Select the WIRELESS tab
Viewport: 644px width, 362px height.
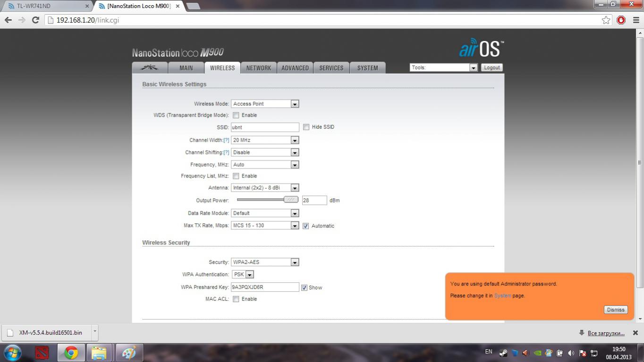click(x=222, y=67)
